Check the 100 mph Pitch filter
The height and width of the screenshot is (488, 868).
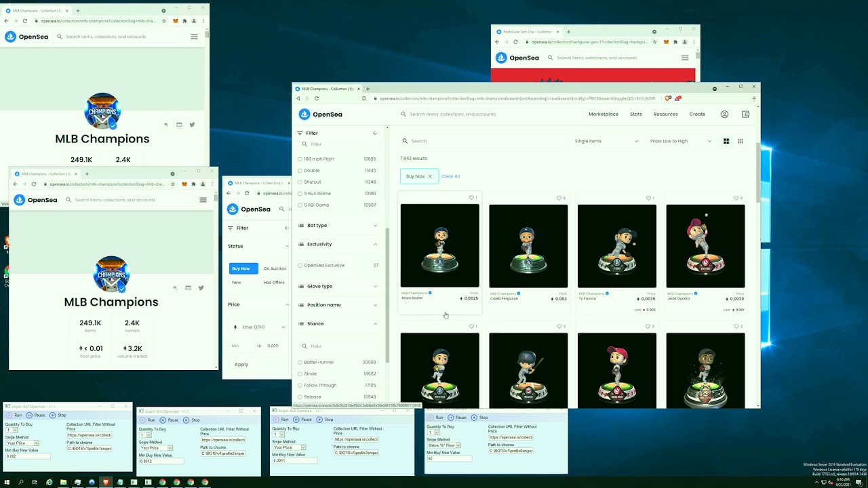pyautogui.click(x=300, y=159)
